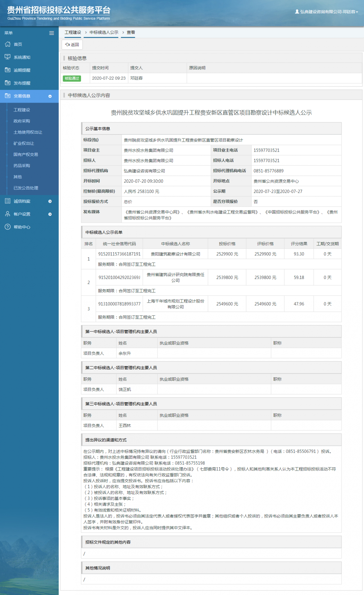
Task: Expand the 诚信档案 menu arrow
Action: coord(50,201)
